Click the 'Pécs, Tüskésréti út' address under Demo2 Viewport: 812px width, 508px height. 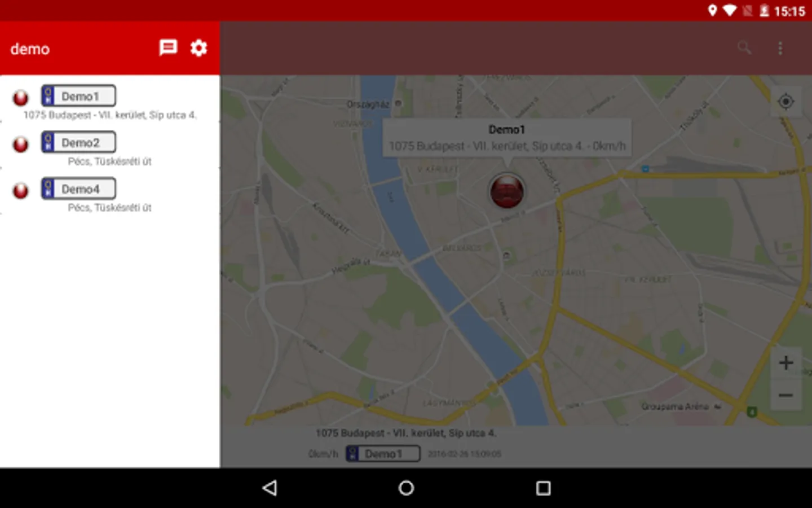(110, 161)
